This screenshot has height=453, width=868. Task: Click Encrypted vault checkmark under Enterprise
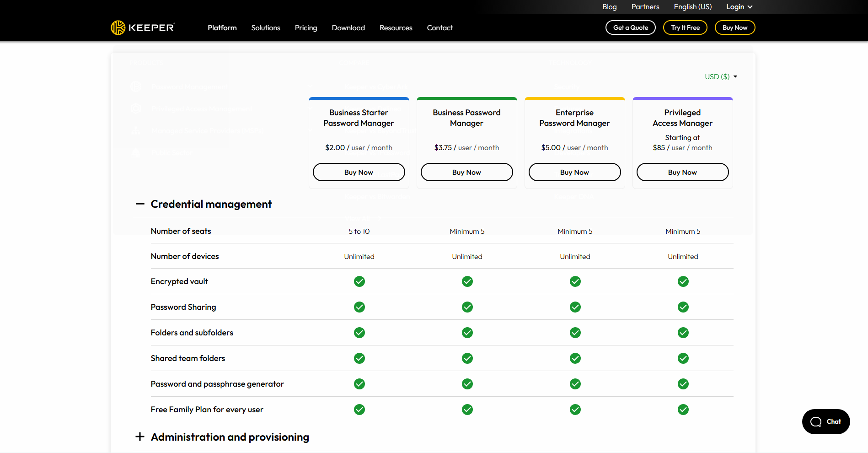(x=575, y=281)
